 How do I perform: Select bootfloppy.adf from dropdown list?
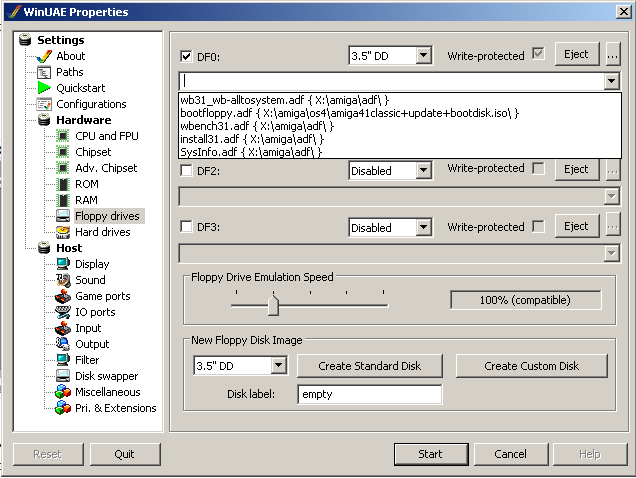[x=400, y=113]
